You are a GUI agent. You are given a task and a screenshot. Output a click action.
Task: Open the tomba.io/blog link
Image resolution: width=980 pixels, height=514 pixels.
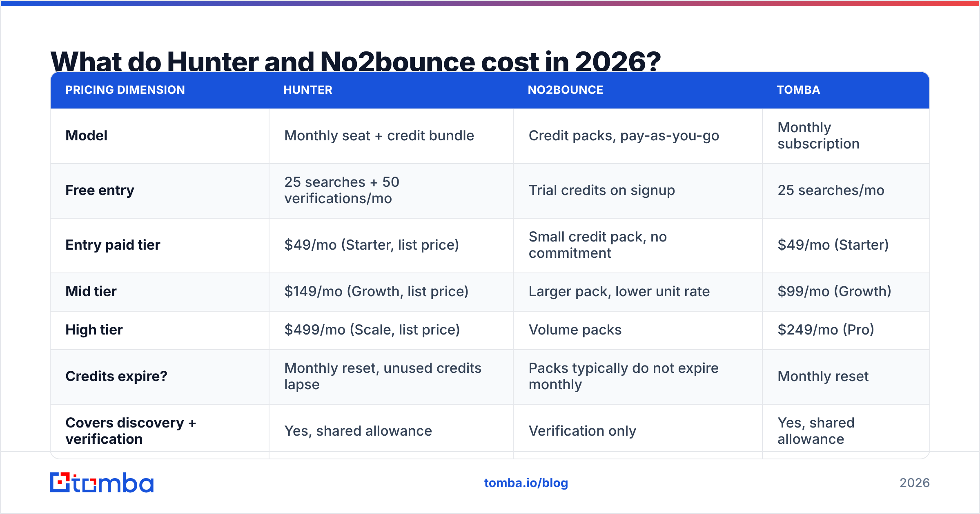pyautogui.click(x=526, y=483)
